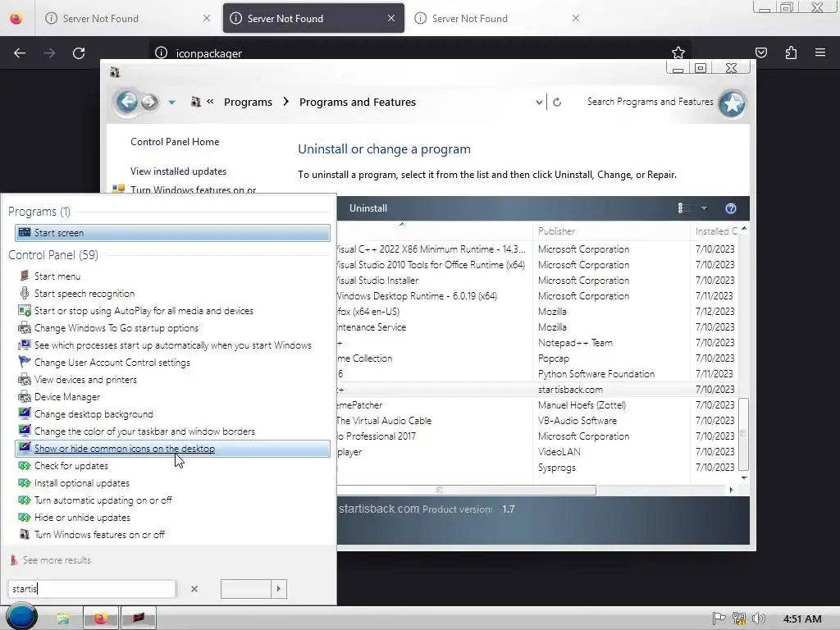Go back using Firefox back arrow
The width and height of the screenshot is (840, 630).
point(20,53)
